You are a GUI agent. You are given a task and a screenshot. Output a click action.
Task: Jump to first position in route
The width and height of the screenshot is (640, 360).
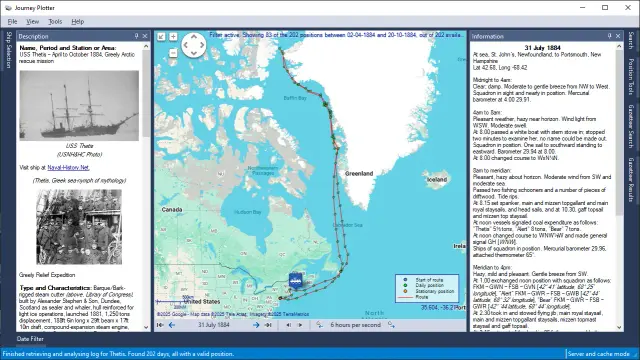tap(160, 325)
